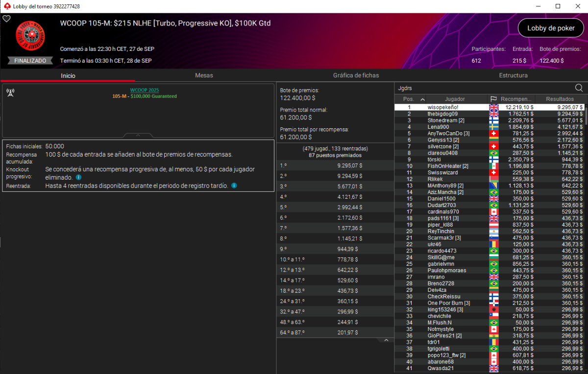
Task: Select player row chevichile
Action: (x=490, y=316)
